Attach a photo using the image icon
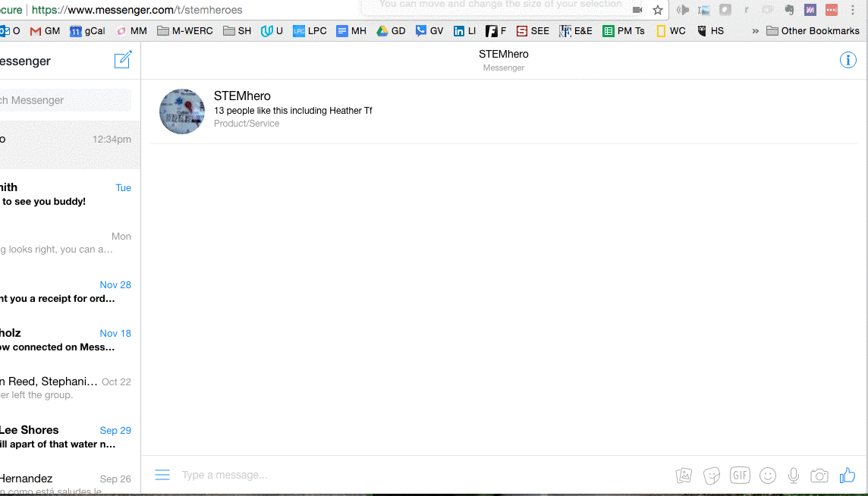 684,475
